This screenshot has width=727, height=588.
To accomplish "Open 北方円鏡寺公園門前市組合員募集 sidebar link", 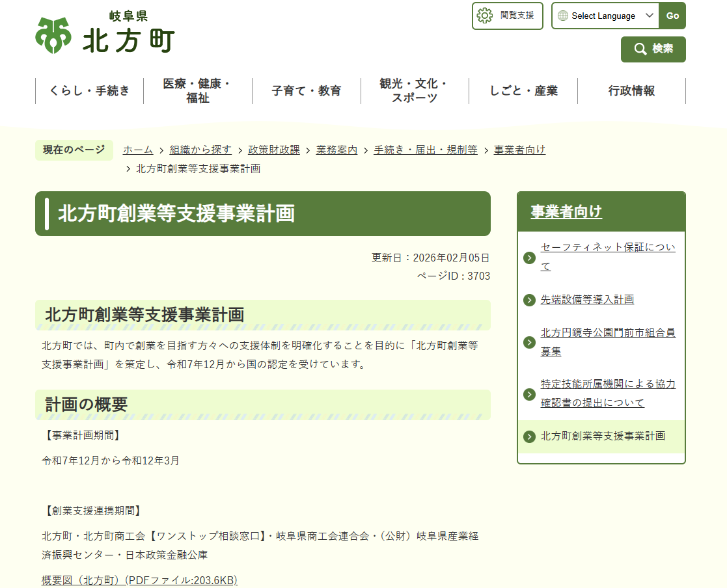I will click(608, 342).
